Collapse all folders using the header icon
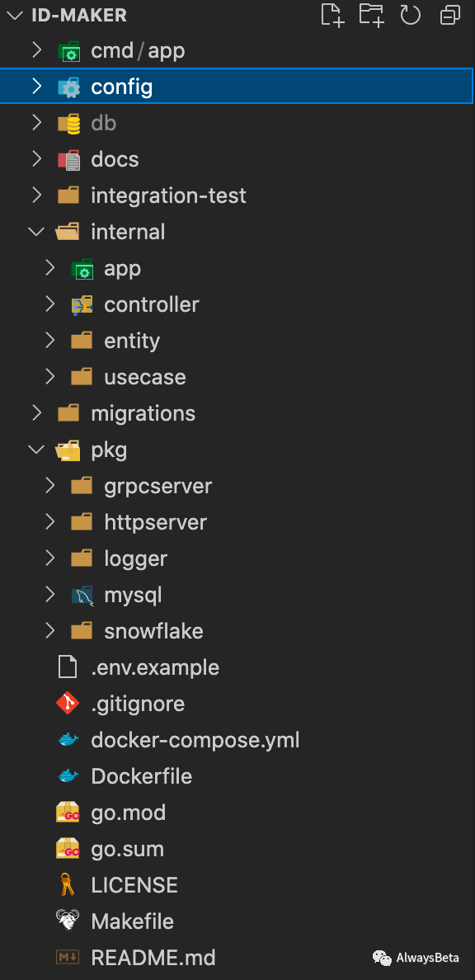Viewport: 475px width, 980px height. (450, 15)
